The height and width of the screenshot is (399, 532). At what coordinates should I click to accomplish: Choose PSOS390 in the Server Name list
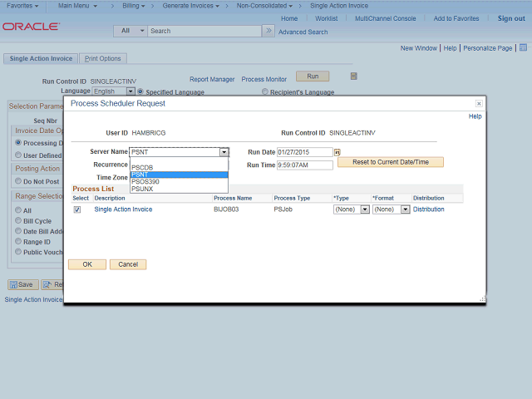coord(147,181)
